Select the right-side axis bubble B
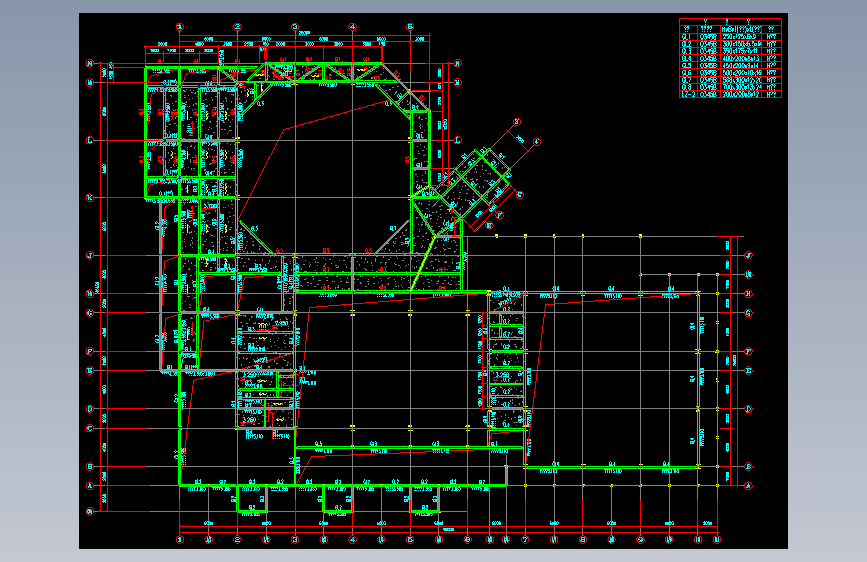Image resolution: width=867 pixels, height=562 pixels. (749, 466)
